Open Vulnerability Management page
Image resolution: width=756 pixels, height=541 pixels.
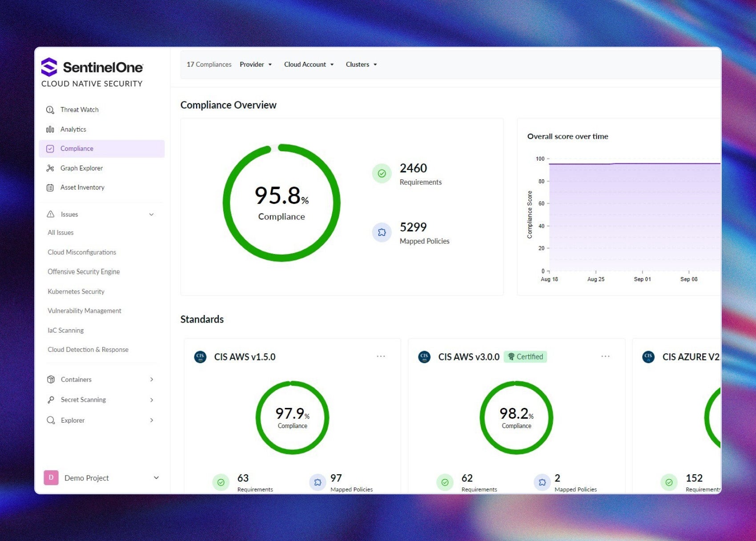(x=84, y=311)
